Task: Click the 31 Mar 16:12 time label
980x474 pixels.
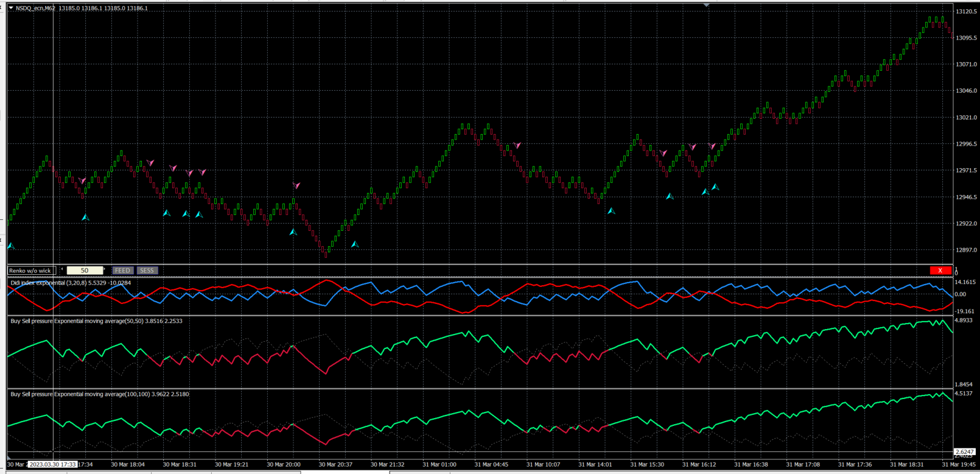Action: [699, 464]
